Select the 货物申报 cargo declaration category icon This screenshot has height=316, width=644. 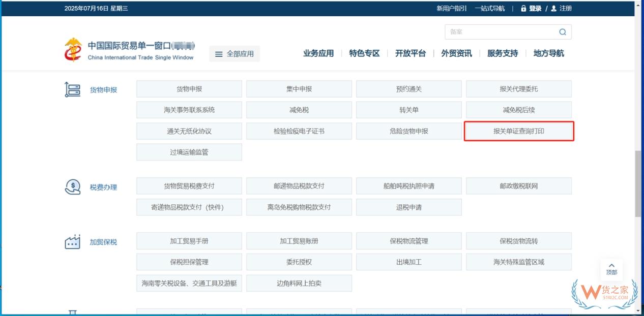point(73,88)
